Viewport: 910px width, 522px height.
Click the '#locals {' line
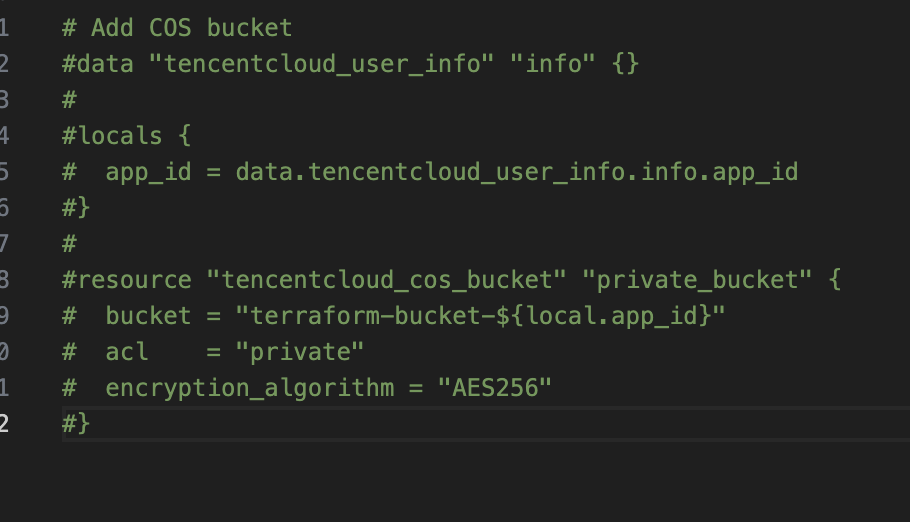pos(127,136)
